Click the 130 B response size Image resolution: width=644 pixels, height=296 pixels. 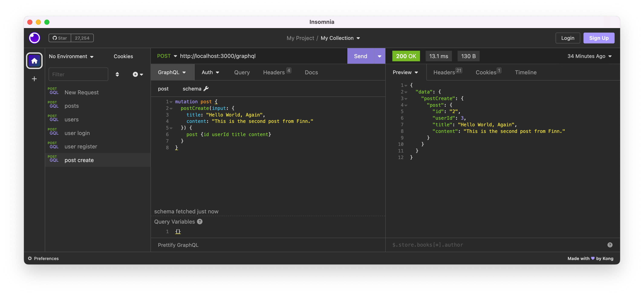pyautogui.click(x=468, y=56)
